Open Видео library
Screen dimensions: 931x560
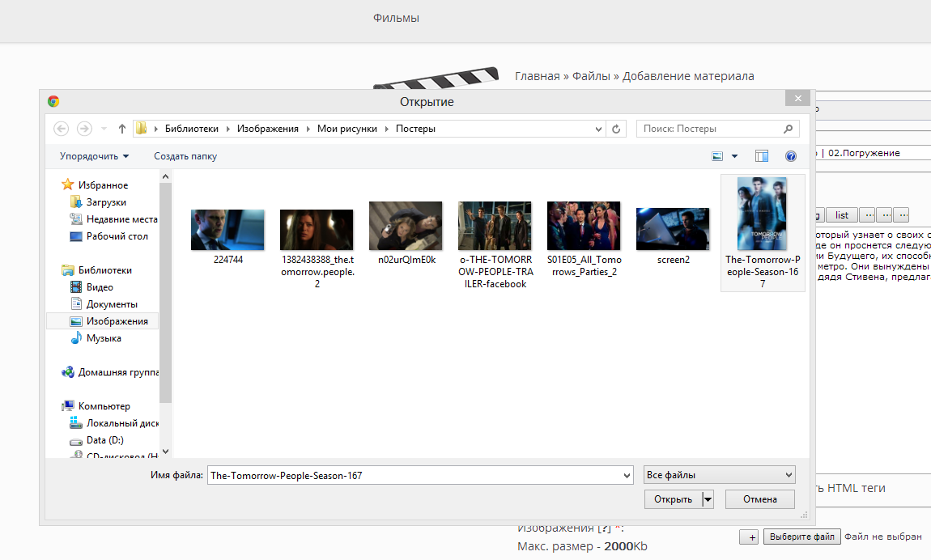(x=100, y=287)
